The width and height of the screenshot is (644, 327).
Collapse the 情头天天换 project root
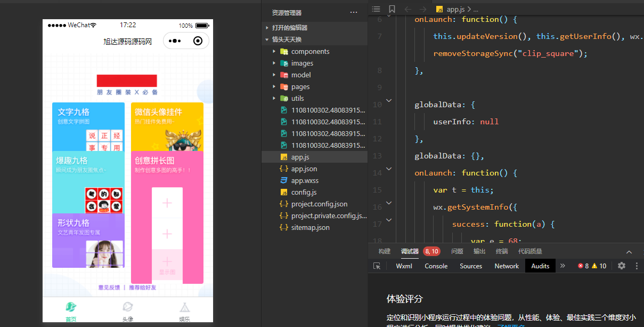(314, 39)
